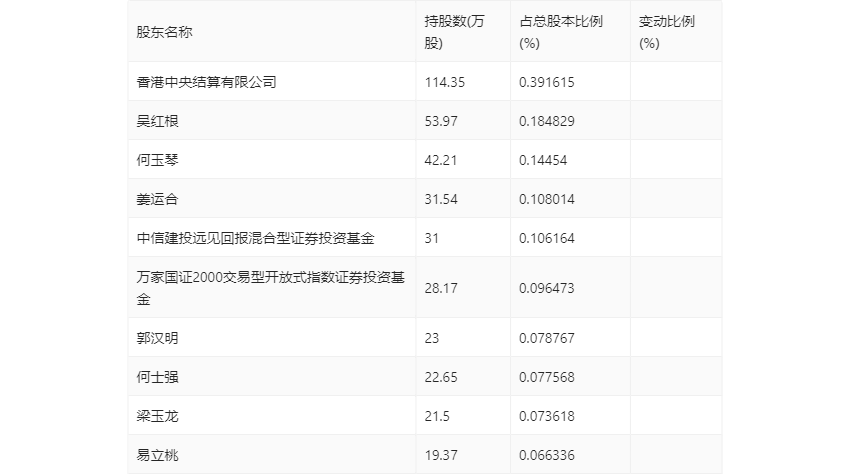The image size is (850, 474).
Task: Select 万家国证2000交易型开放式指数证券投资基金 name
Action: (271, 288)
